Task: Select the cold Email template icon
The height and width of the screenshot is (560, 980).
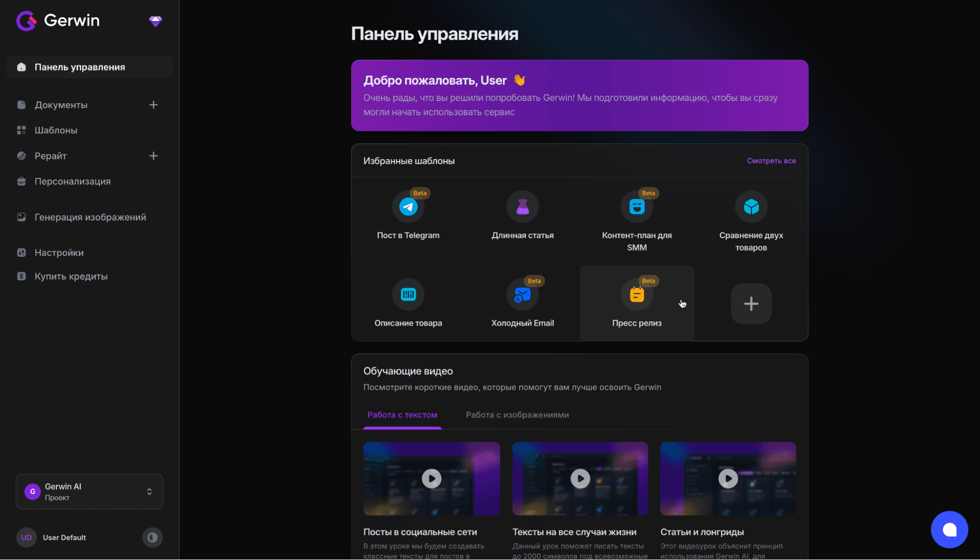Action: 522,294
